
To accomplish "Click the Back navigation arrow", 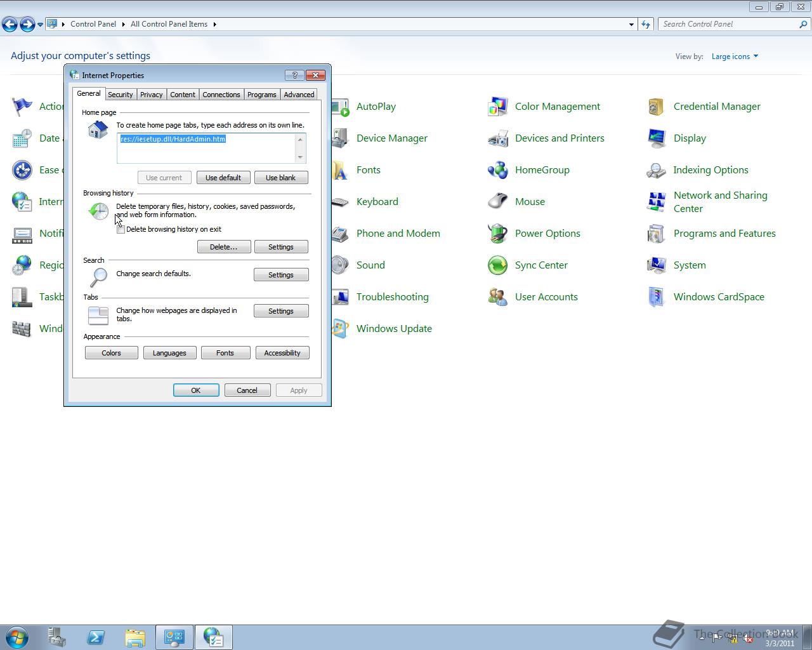I will click(10, 24).
